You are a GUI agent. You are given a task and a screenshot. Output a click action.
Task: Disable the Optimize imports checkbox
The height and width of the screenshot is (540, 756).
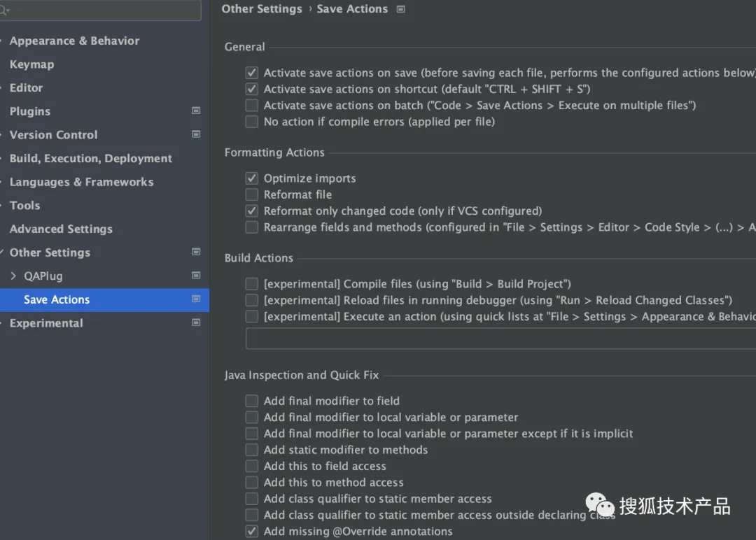tap(252, 178)
